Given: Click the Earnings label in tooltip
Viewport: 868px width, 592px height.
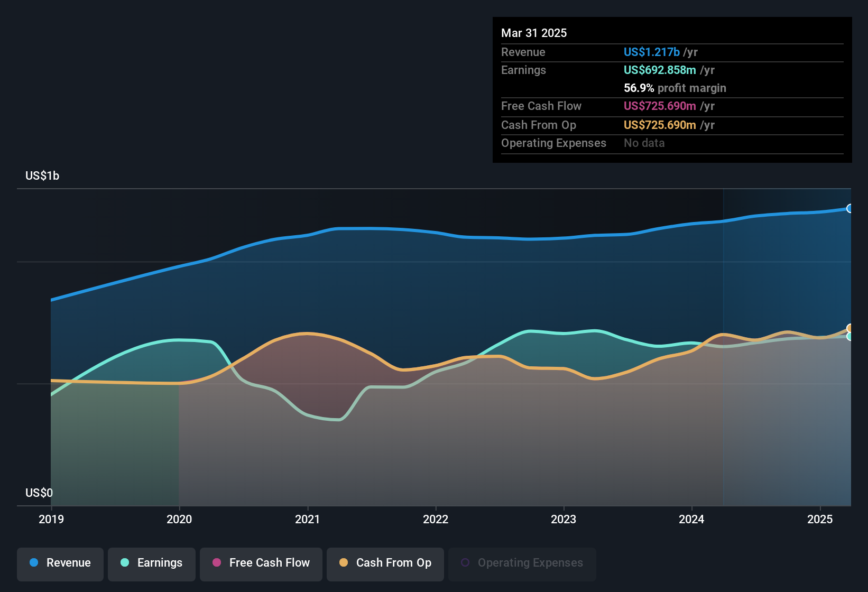Looking at the screenshot, I should coord(524,70).
